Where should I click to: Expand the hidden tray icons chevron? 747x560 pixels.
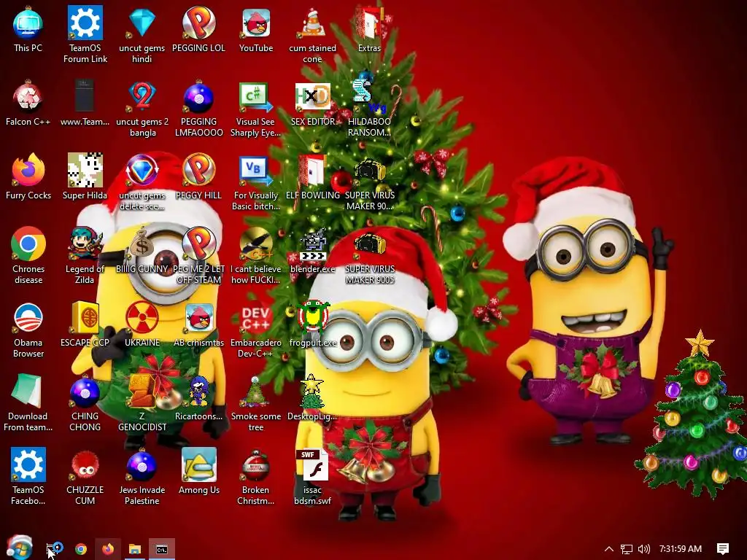click(x=609, y=549)
